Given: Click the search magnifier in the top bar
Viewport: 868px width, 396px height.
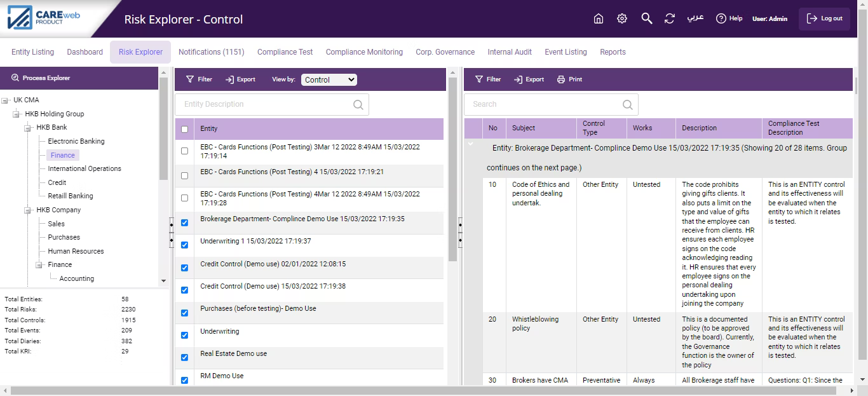Looking at the screenshot, I should point(646,19).
